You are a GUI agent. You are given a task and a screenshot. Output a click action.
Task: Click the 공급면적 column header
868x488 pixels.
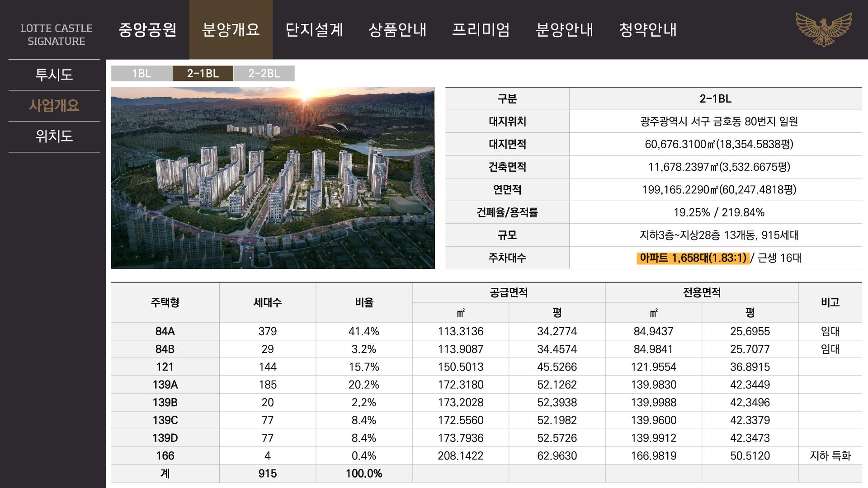[509, 293]
